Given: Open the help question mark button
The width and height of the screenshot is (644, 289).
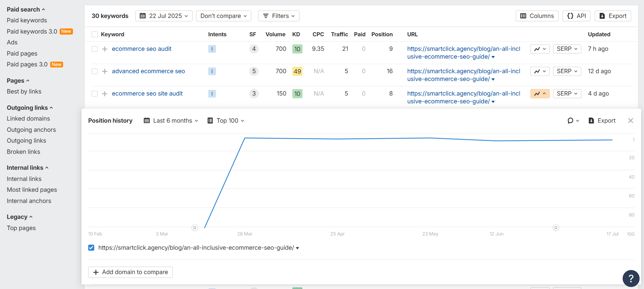Looking at the screenshot, I should tap(631, 278).
